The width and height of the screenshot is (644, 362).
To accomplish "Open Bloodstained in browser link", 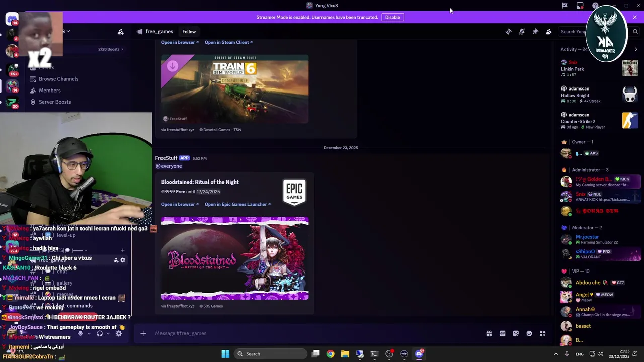I will [x=180, y=204].
